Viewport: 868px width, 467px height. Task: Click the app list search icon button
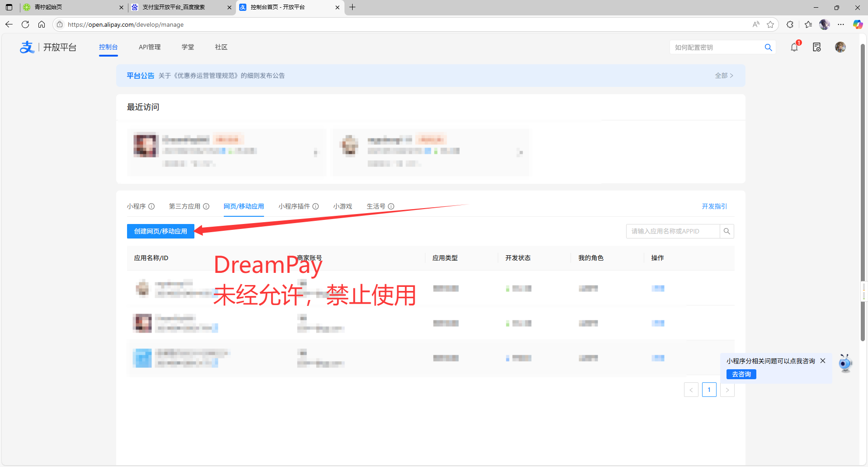pyautogui.click(x=726, y=231)
